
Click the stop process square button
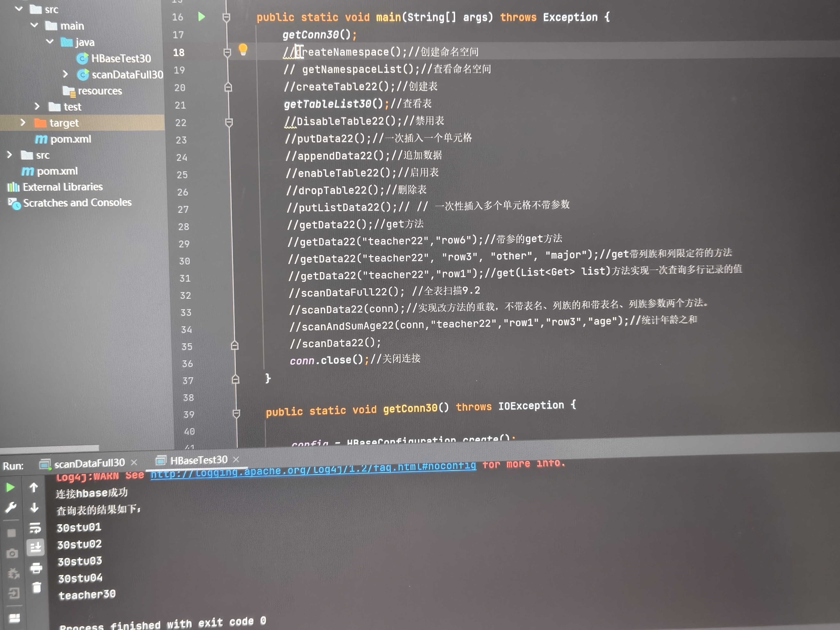[12, 533]
